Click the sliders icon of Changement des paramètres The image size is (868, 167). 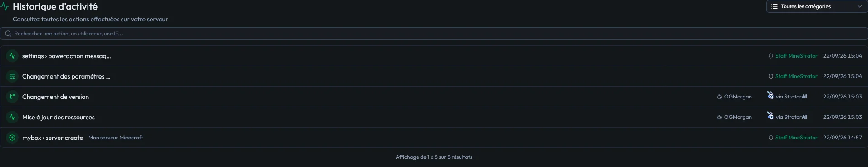coord(12,76)
